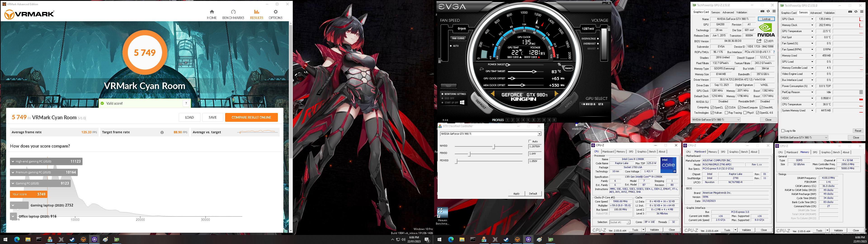
Task: Select profile slot 1 in EVGA Precision
Action: (507, 120)
